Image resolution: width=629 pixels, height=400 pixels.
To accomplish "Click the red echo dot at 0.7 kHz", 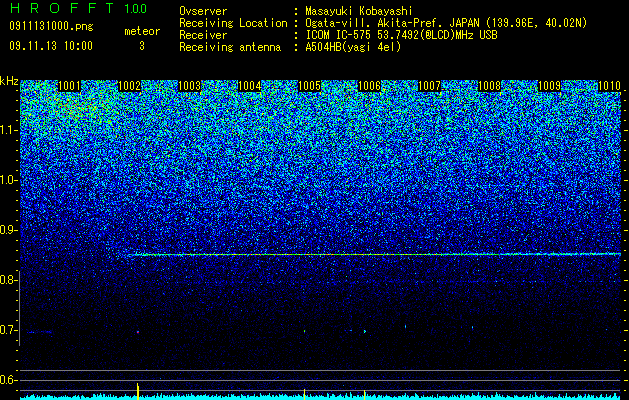I will coord(138,332).
